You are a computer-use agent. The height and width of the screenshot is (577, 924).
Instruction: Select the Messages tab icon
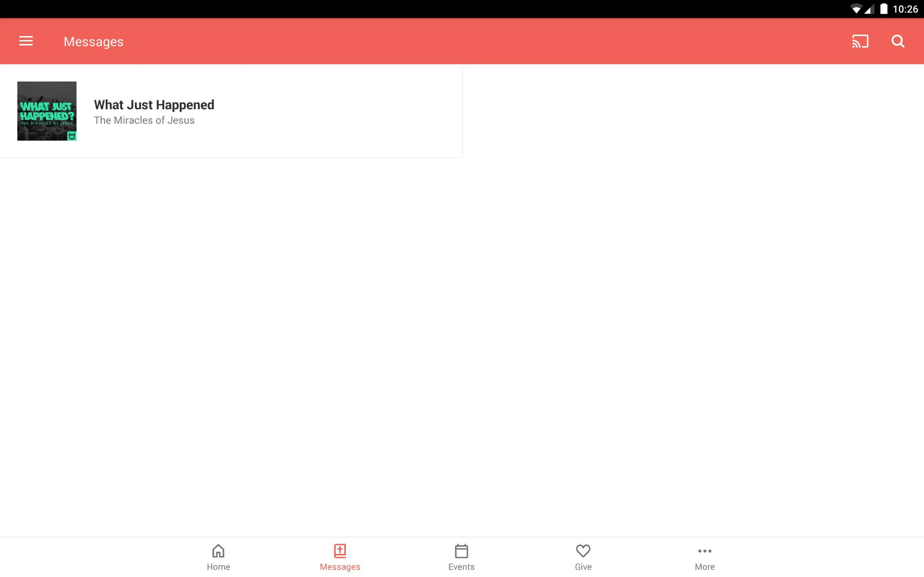339,550
